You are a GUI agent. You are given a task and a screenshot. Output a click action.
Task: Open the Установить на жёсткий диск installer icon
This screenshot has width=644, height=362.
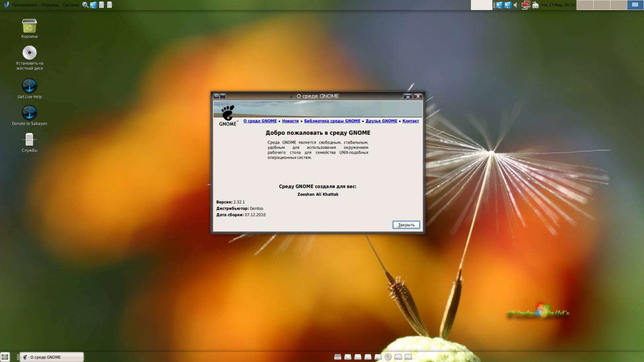tap(29, 53)
